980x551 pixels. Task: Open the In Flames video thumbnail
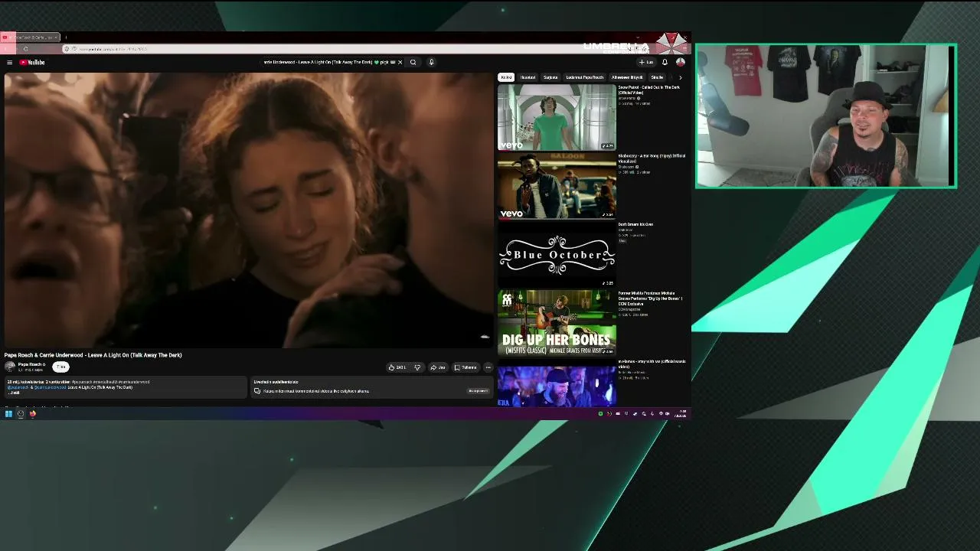click(x=557, y=382)
